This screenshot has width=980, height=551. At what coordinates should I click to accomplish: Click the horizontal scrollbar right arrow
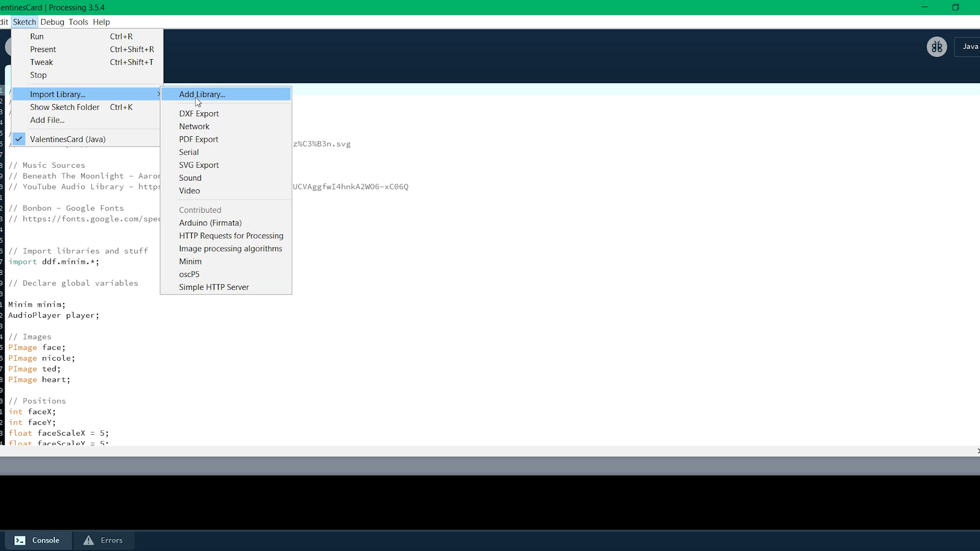click(x=977, y=451)
